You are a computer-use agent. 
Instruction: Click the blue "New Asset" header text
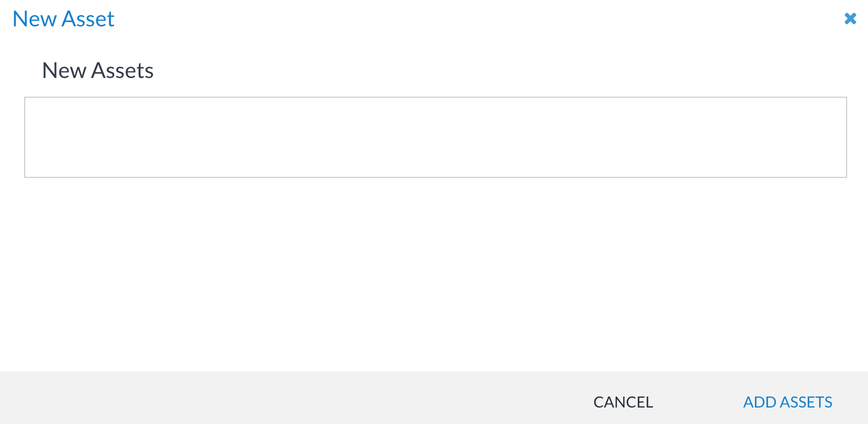64,19
